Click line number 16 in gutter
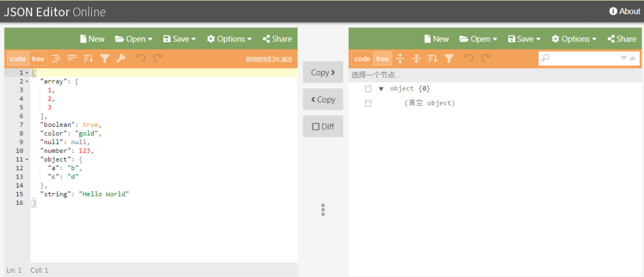This screenshot has width=644, height=277. click(19, 203)
